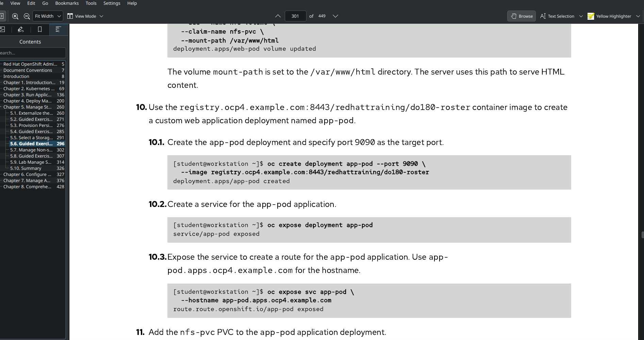Select the Contents outline panel icon
This screenshot has width=644, height=340.
pyautogui.click(x=58, y=30)
